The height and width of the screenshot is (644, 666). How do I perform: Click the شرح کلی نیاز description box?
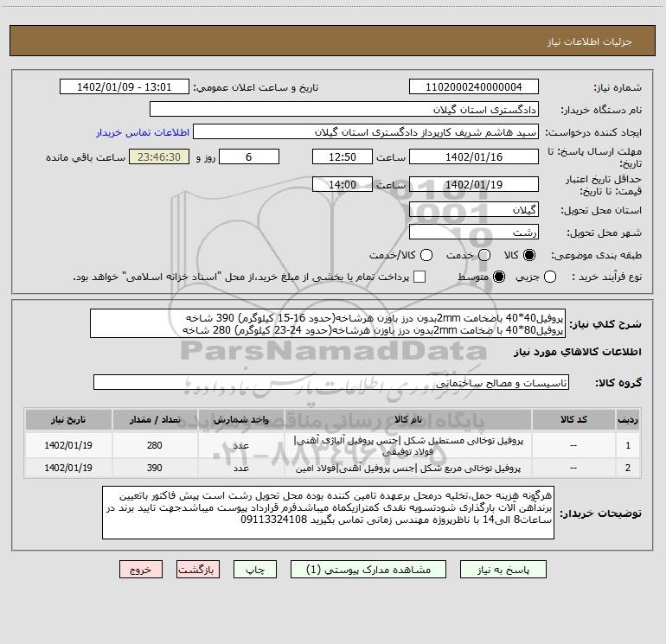pyautogui.click(x=328, y=323)
